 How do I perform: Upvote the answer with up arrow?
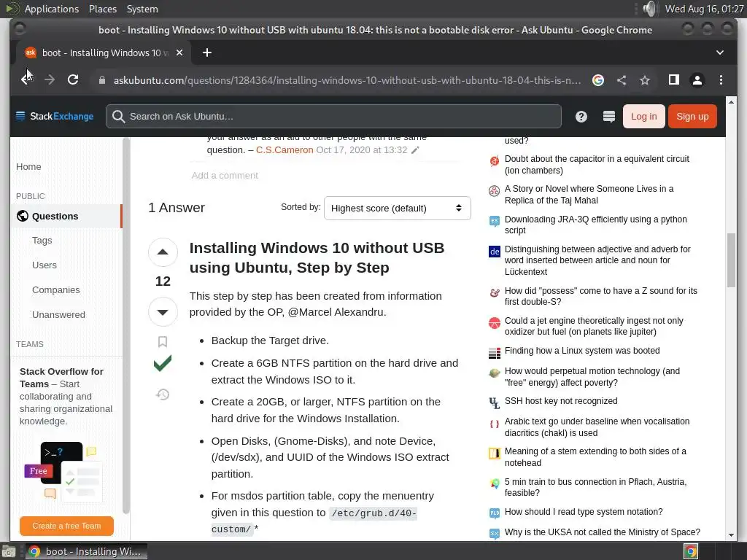click(163, 252)
